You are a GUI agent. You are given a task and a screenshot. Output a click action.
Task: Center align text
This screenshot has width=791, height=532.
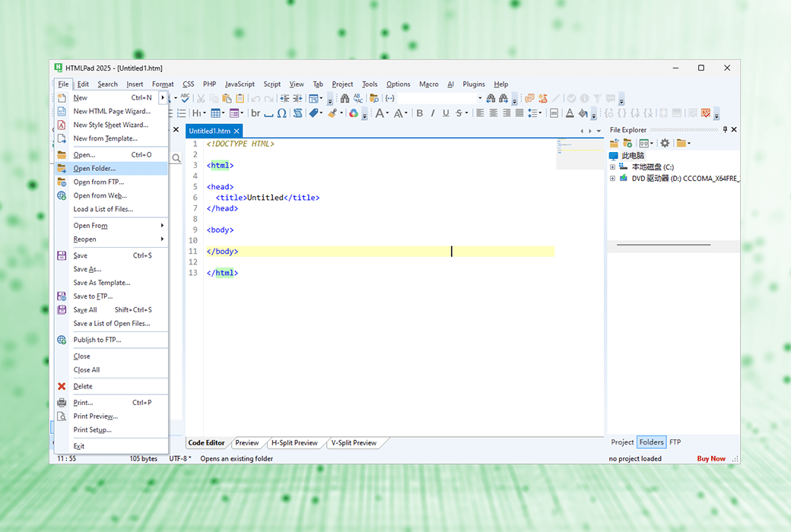click(493, 113)
